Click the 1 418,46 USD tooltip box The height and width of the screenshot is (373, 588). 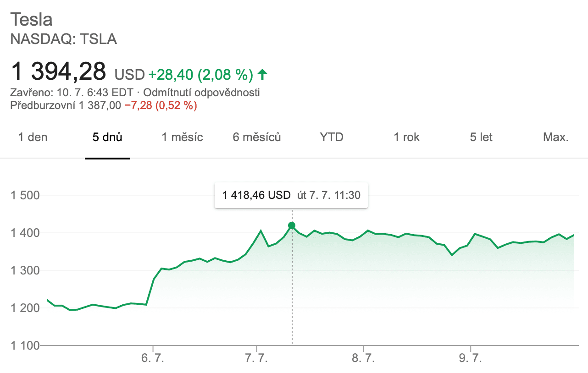click(291, 195)
